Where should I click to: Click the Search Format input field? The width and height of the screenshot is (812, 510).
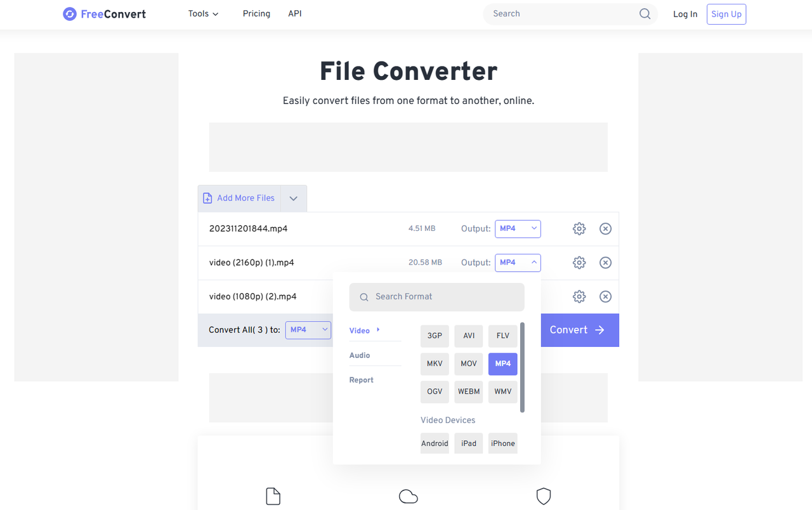[436, 296]
